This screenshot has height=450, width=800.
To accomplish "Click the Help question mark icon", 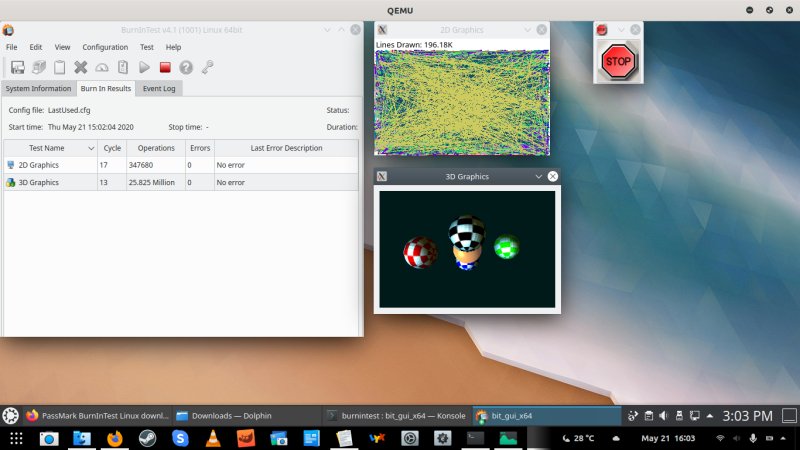I will 186,67.
